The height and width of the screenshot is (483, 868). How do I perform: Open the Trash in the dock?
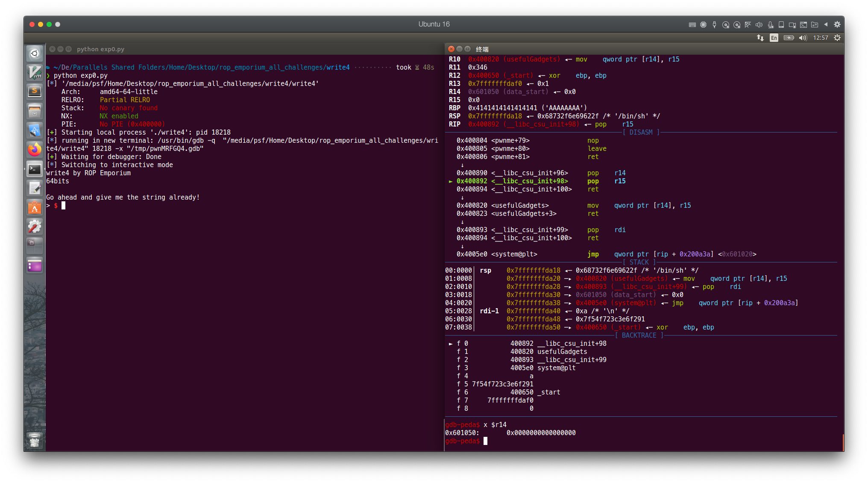35,440
